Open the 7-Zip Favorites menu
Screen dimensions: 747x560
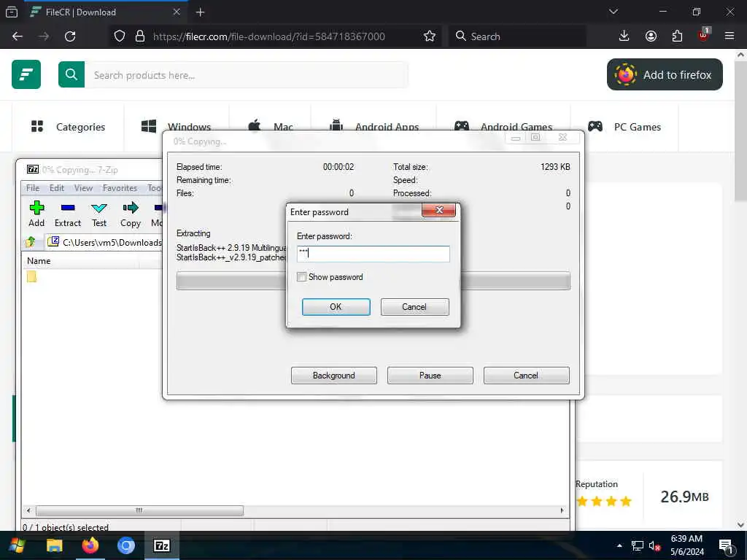click(x=120, y=188)
